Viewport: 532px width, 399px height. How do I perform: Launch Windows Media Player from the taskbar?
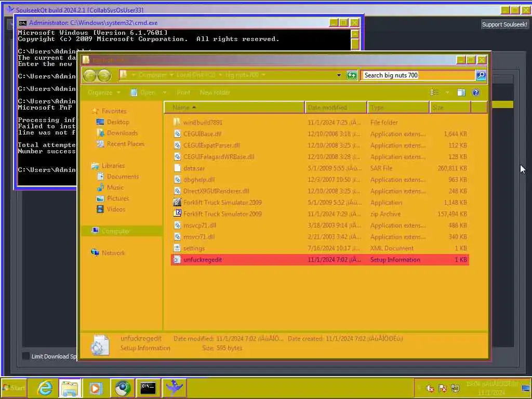click(x=96, y=388)
